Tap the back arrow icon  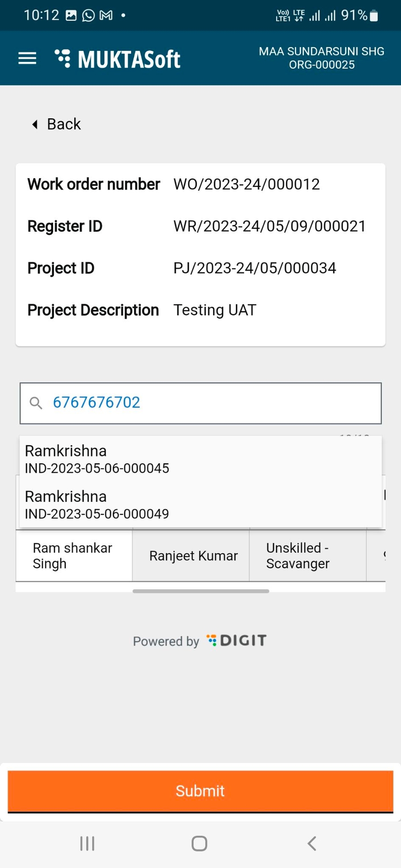[35, 124]
